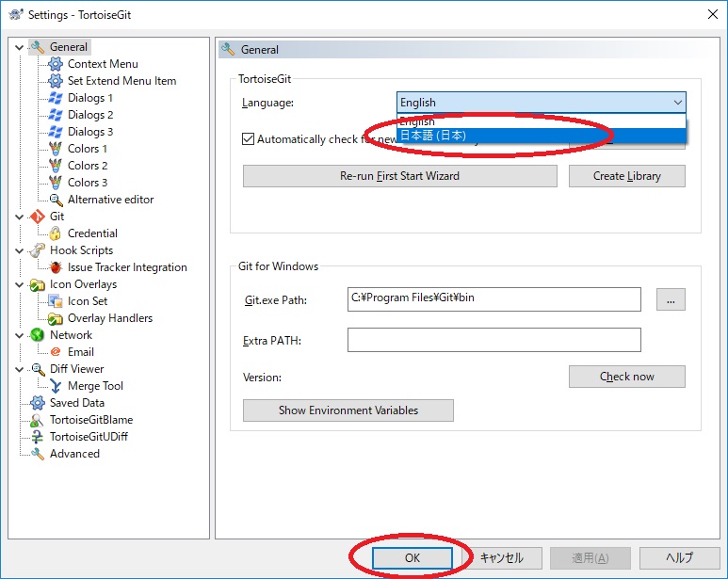Click the Check now button
The width and height of the screenshot is (728, 579).
pos(627,377)
